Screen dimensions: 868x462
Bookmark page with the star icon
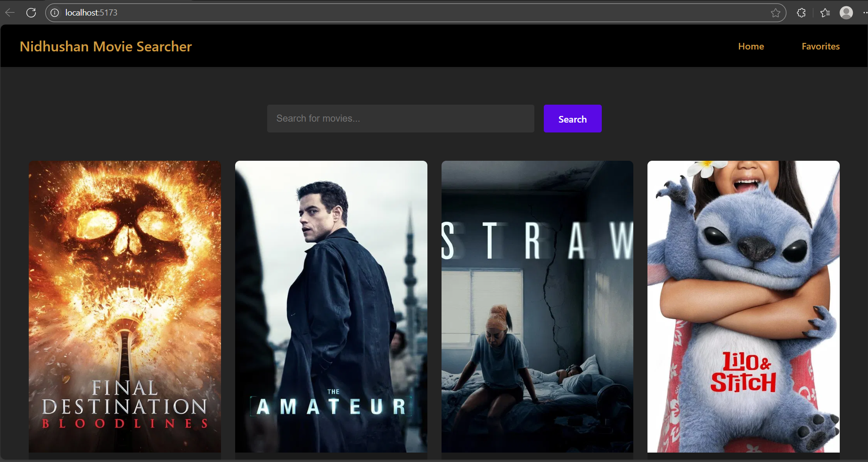point(776,13)
